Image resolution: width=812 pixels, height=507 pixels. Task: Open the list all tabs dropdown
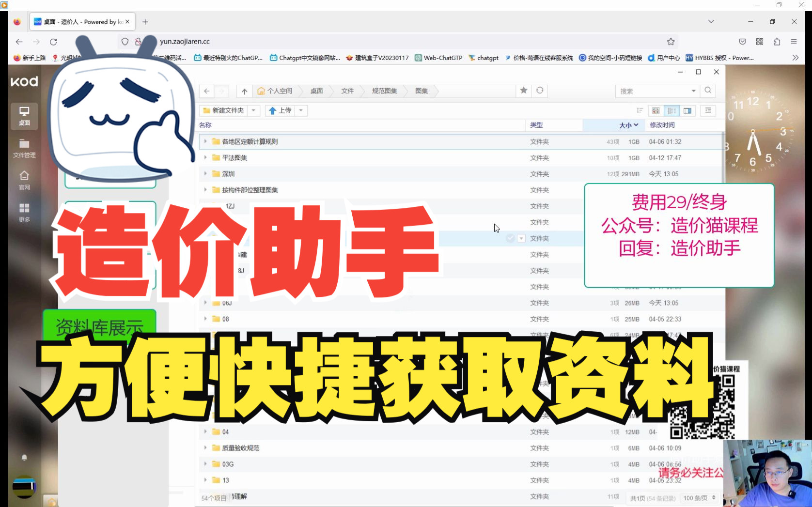711,22
